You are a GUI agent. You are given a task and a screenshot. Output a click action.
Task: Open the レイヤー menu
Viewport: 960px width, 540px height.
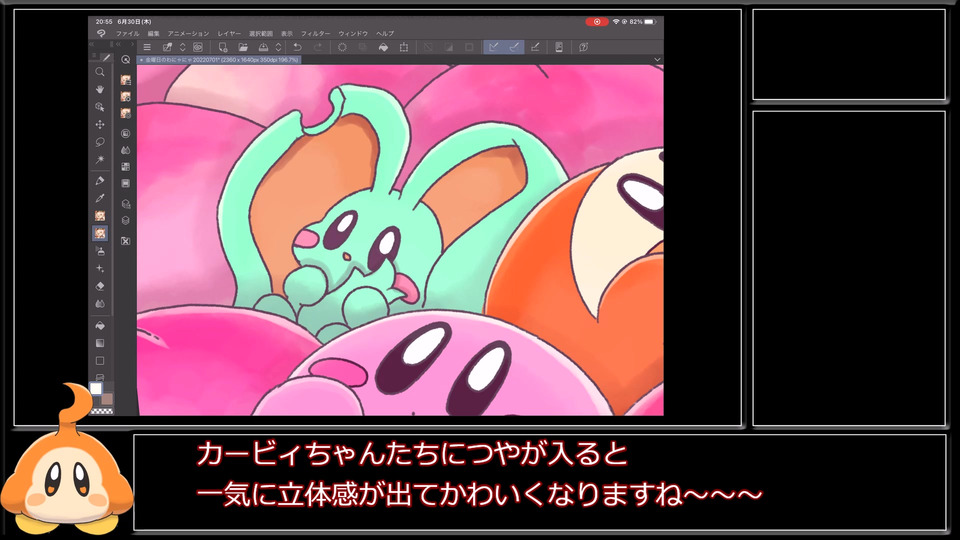pos(229,34)
